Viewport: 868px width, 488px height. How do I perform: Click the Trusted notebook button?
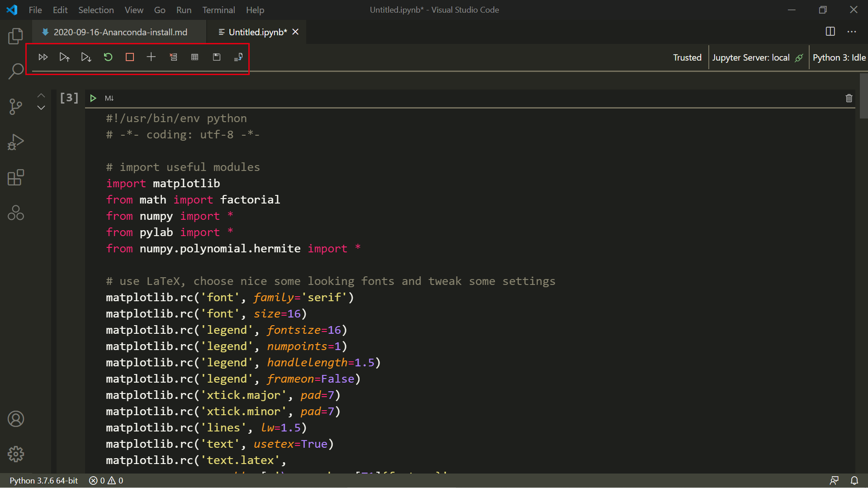click(687, 57)
